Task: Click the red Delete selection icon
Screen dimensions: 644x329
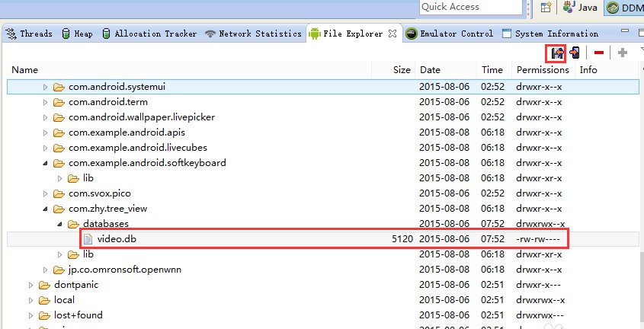Action: click(x=599, y=53)
